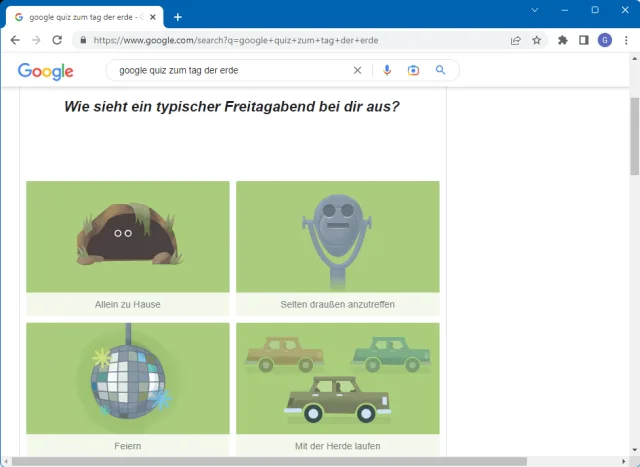Image resolution: width=640 pixels, height=467 pixels.
Task: Expand the tab search chevron
Action: 535,10
